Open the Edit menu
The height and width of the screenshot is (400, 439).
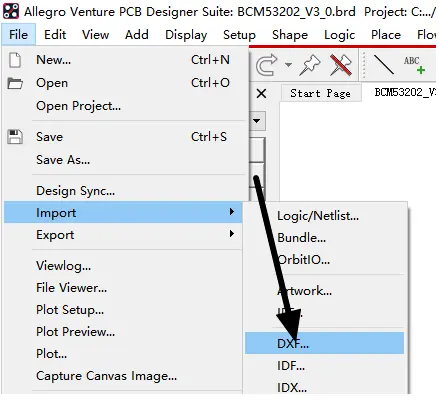[55, 35]
